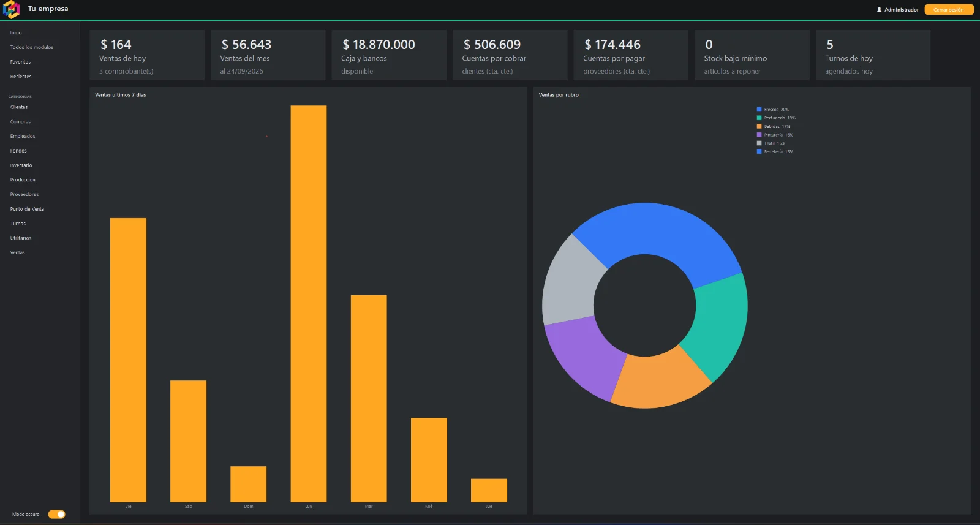
Task: Open Inicio in the sidebar
Action: click(x=16, y=33)
